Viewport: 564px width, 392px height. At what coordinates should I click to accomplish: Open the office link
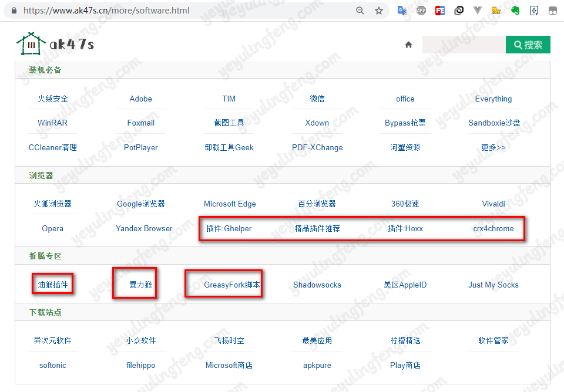(405, 99)
